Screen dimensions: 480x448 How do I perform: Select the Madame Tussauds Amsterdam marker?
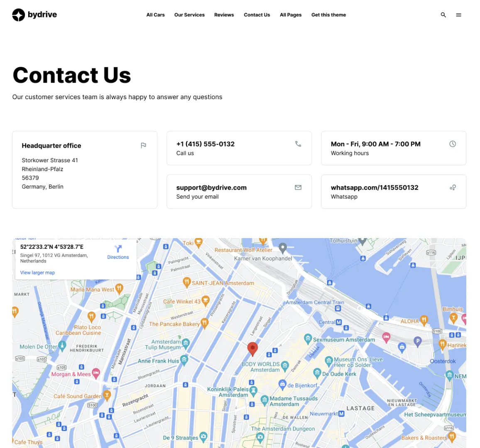[x=264, y=400]
